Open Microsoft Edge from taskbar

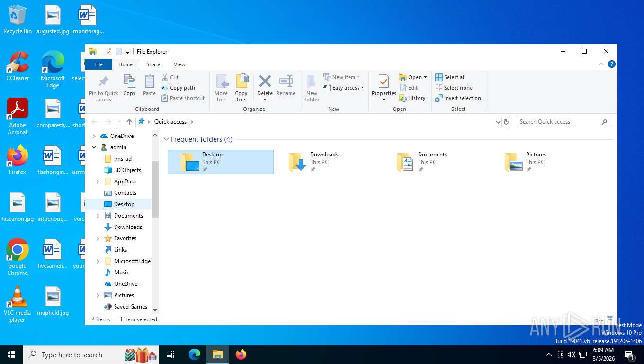pos(195,355)
